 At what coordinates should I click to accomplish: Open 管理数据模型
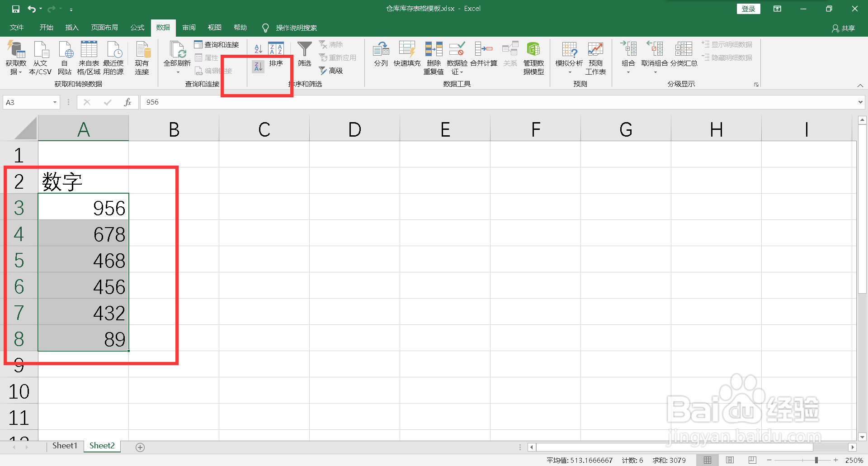point(533,58)
